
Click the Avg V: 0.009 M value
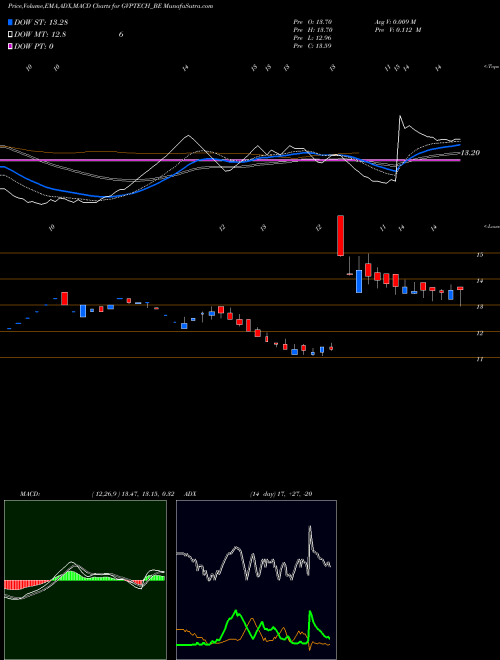point(395,22)
